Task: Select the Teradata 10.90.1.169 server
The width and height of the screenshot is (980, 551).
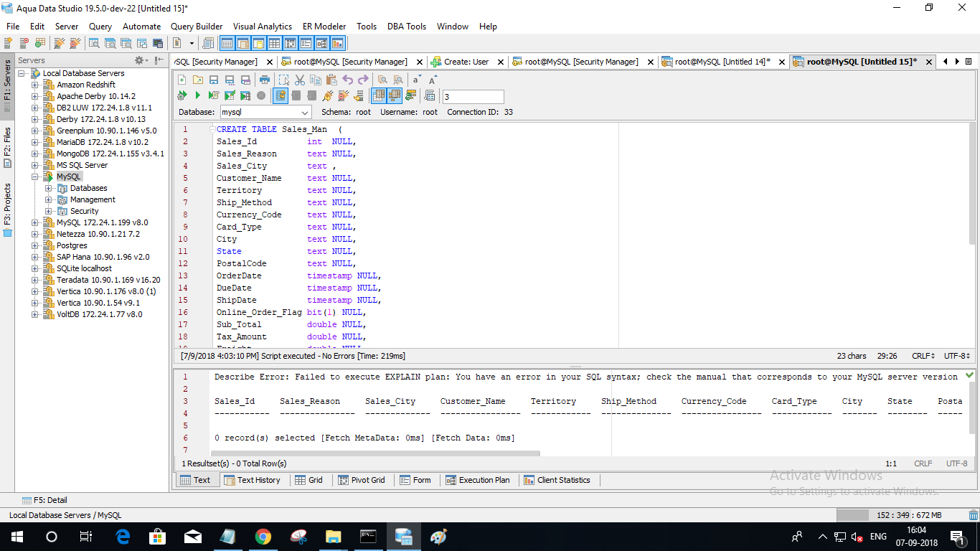Action: click(108, 280)
